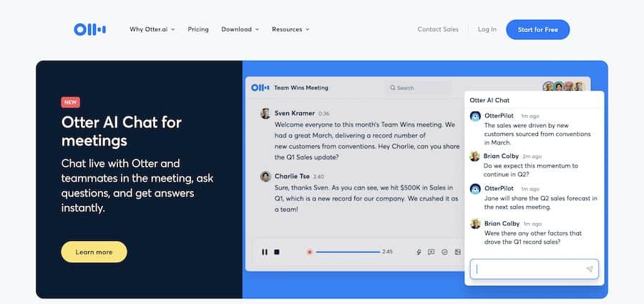The height and width of the screenshot is (304, 644).
Task: Click the 'The sales were driven by' message
Action: click(x=537, y=134)
